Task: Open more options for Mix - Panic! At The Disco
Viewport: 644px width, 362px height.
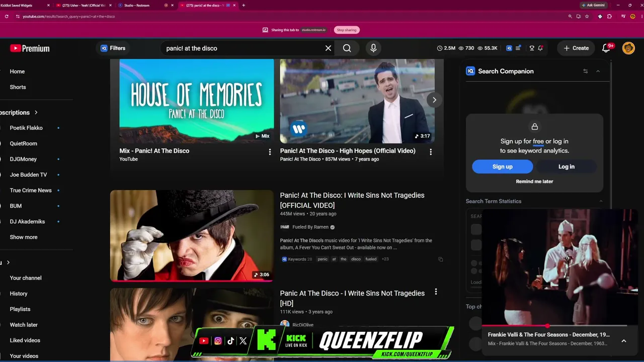Action: click(270, 152)
